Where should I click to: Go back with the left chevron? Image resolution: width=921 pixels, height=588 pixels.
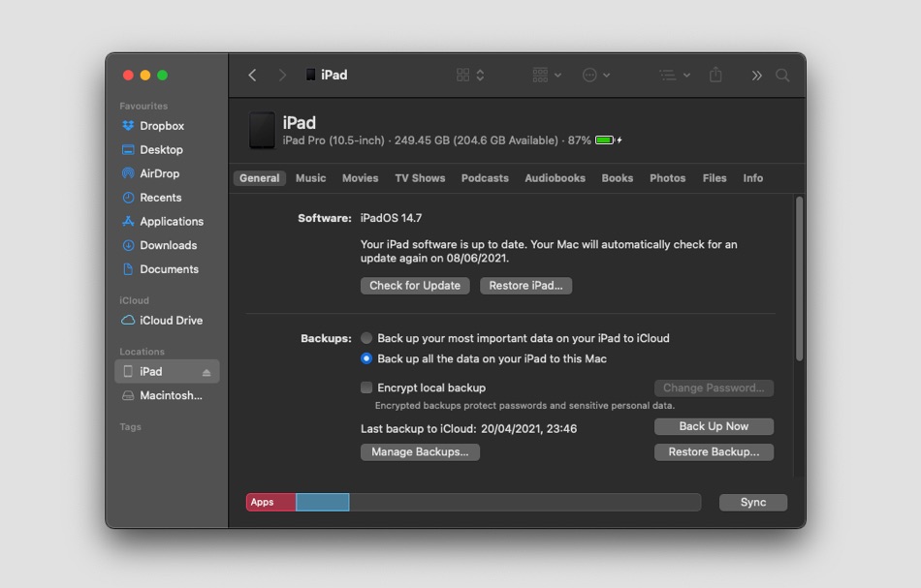252,76
